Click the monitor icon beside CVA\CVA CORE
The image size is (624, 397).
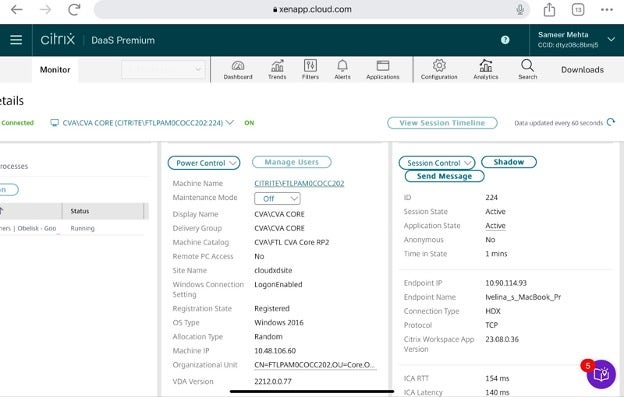pos(55,123)
